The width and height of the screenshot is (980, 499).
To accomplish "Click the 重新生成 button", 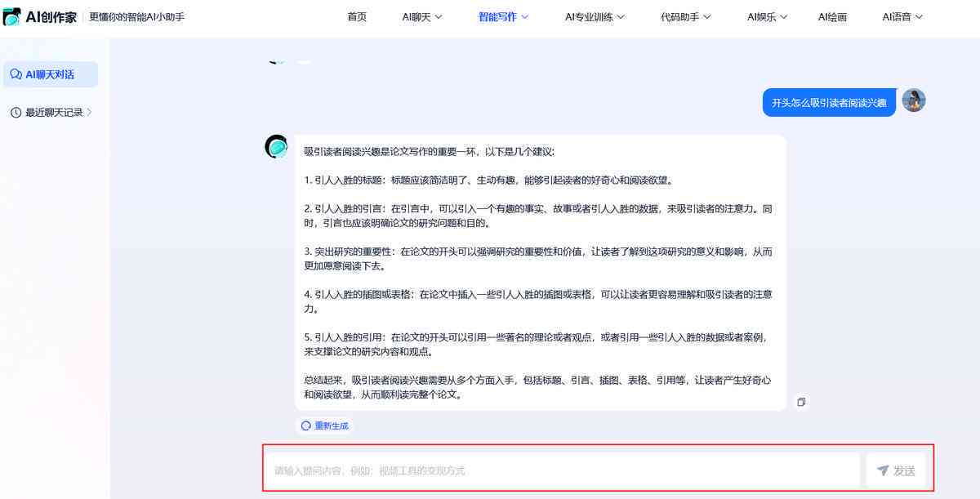I will [324, 425].
